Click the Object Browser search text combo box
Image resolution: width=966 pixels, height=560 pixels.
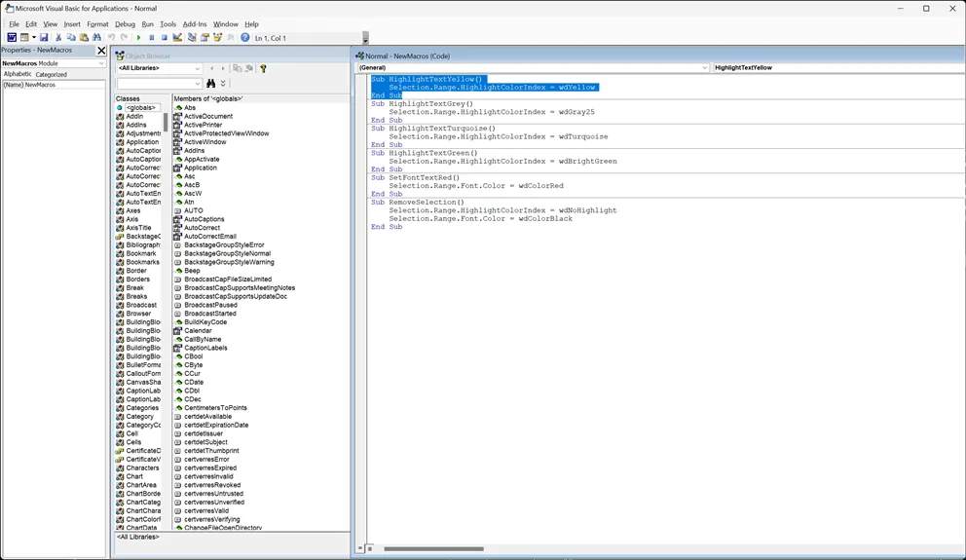159,83
